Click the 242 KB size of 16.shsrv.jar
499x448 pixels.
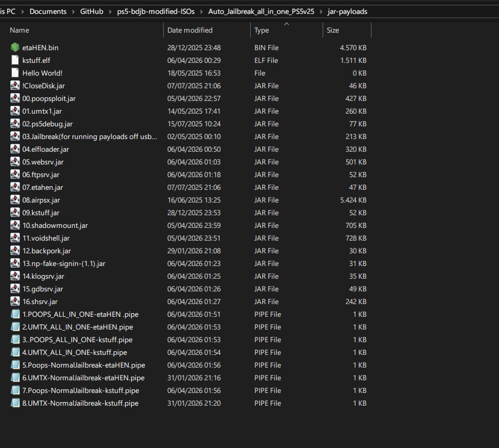coord(356,302)
